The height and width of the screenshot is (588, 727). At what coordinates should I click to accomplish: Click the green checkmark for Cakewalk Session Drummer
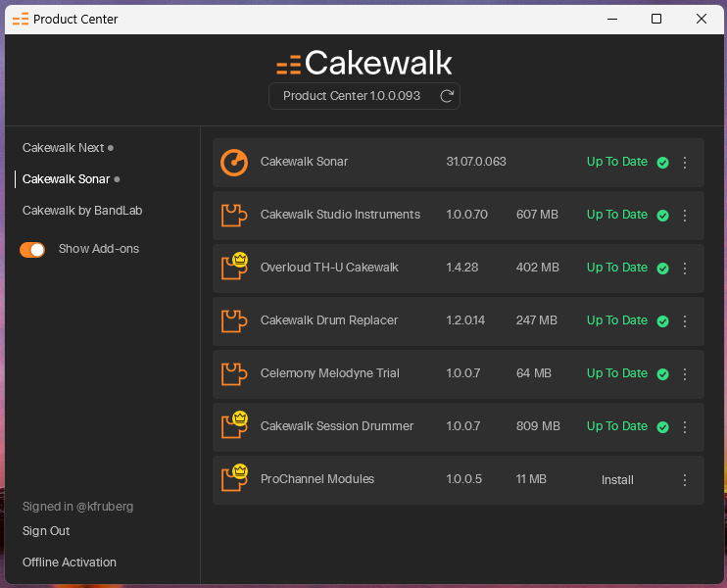663,426
